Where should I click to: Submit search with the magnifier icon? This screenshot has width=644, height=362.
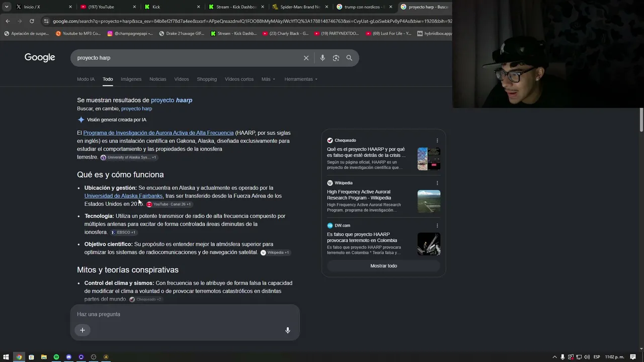click(x=349, y=58)
